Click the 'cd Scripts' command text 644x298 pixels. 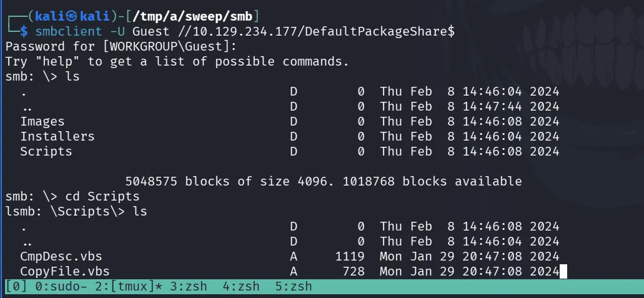[x=102, y=196]
